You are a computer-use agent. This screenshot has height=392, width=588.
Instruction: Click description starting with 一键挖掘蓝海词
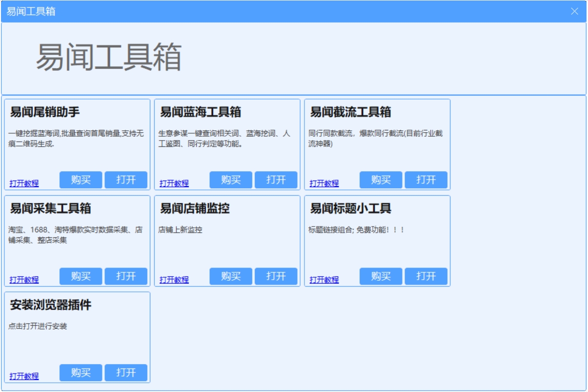click(x=76, y=139)
